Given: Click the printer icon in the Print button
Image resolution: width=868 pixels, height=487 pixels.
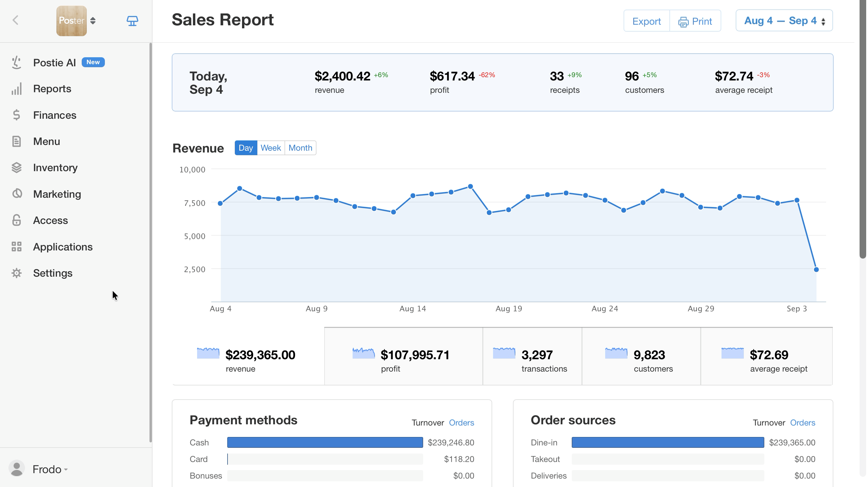Looking at the screenshot, I should [683, 22].
